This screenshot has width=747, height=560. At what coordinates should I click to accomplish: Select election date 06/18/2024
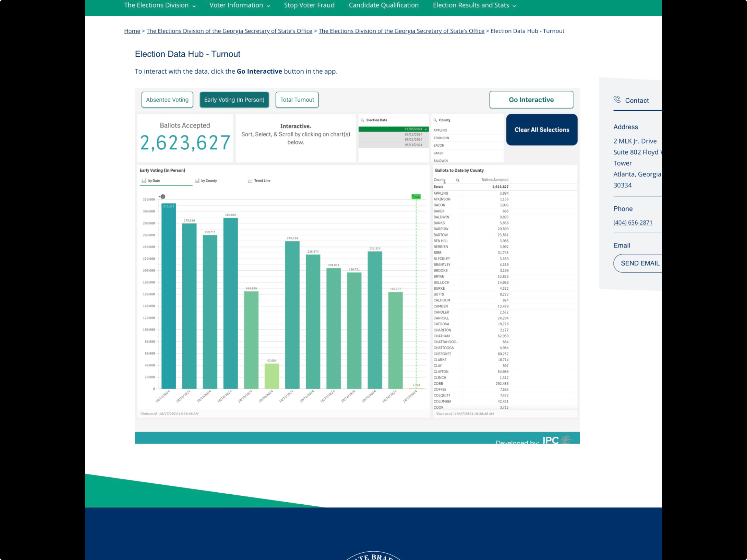(394, 145)
